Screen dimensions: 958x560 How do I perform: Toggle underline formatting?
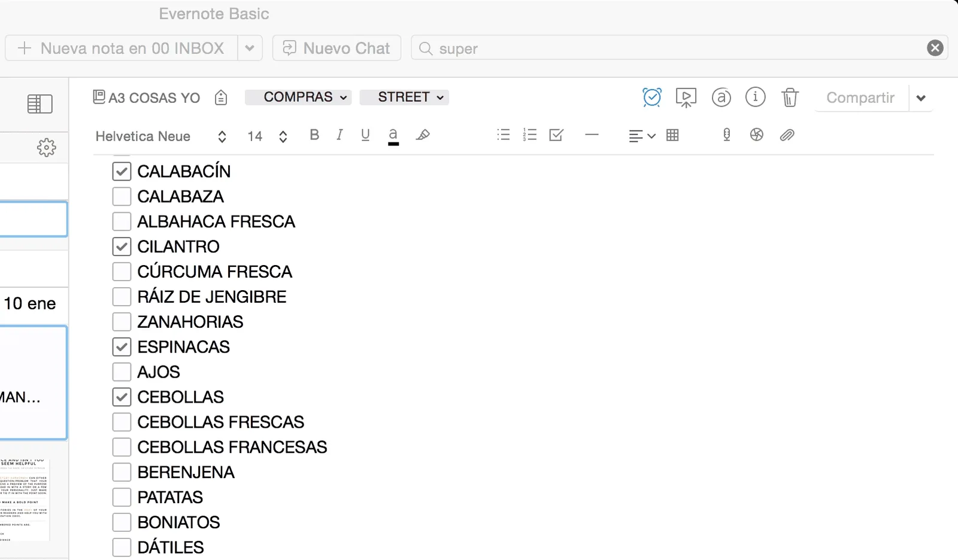tap(365, 135)
